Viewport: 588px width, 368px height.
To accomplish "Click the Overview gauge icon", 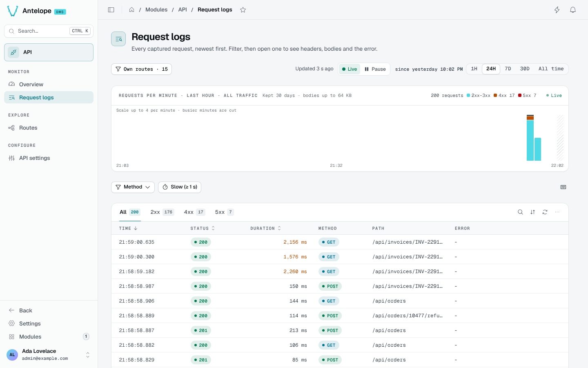I will [x=11, y=84].
